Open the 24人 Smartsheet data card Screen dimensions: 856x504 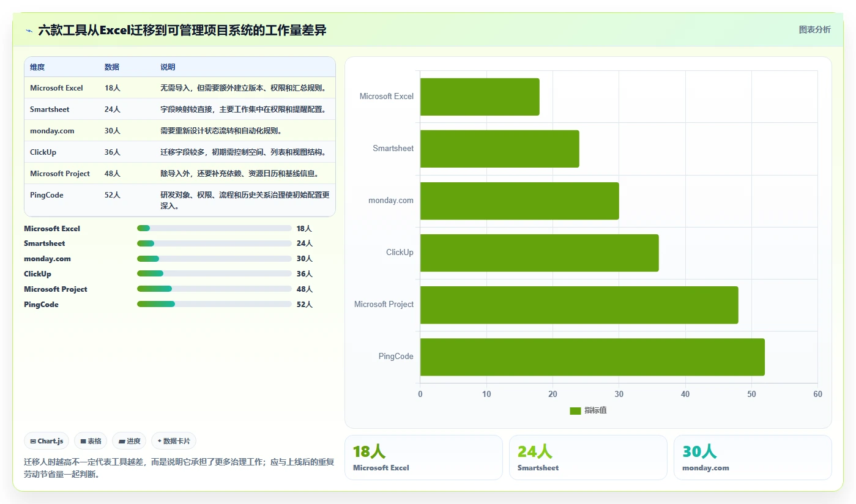[588, 458]
